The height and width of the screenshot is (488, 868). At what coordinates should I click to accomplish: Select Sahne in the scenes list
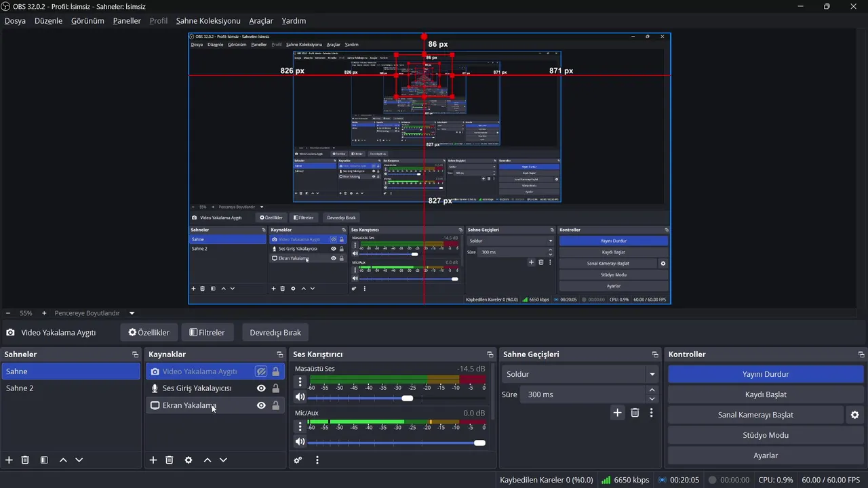click(71, 371)
